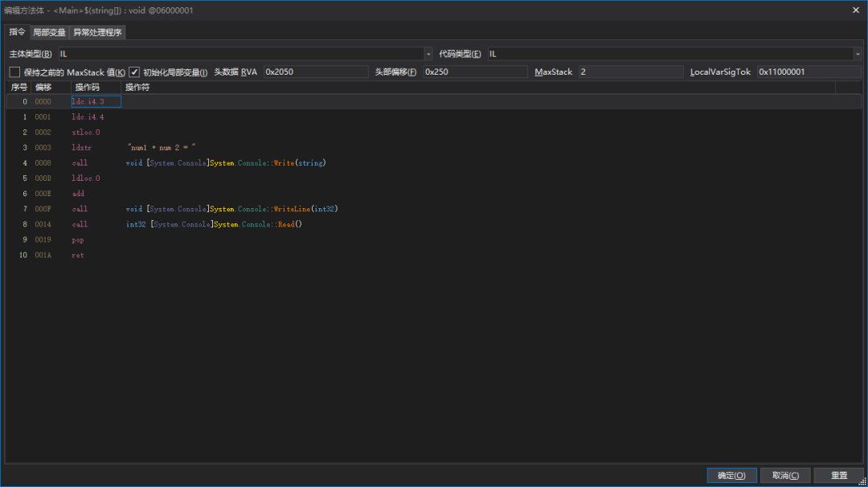Click the 头部偏移 input field

[476, 72]
